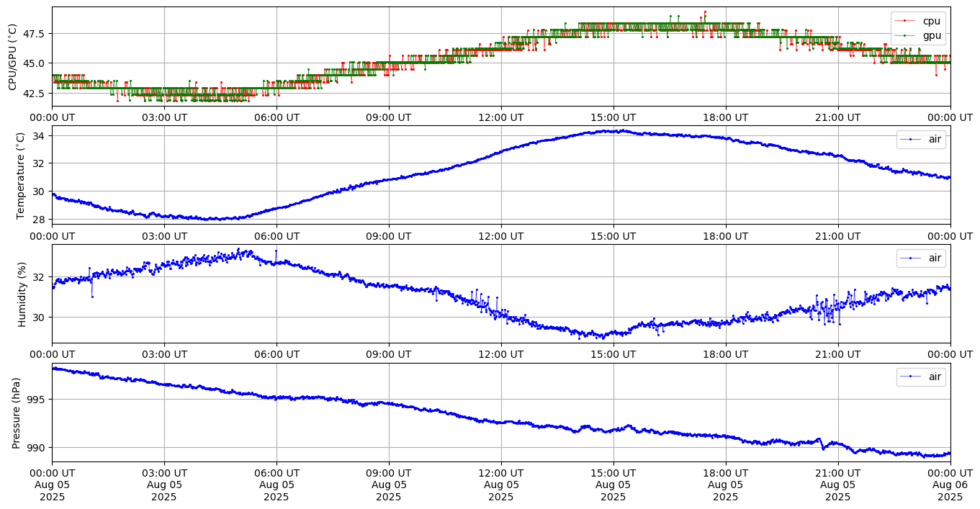Click the "34" tick on Temperature axis
The height and width of the screenshot is (509, 980).
tap(40, 135)
